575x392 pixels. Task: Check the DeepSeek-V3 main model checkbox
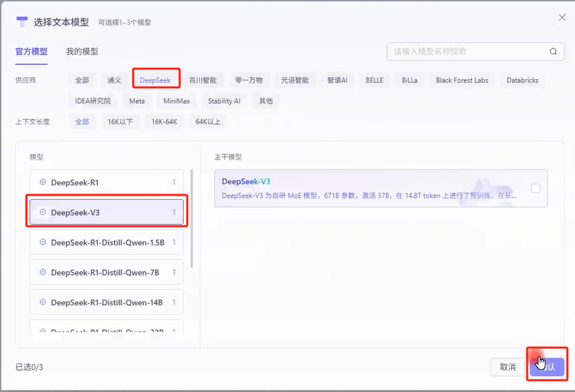coord(535,188)
